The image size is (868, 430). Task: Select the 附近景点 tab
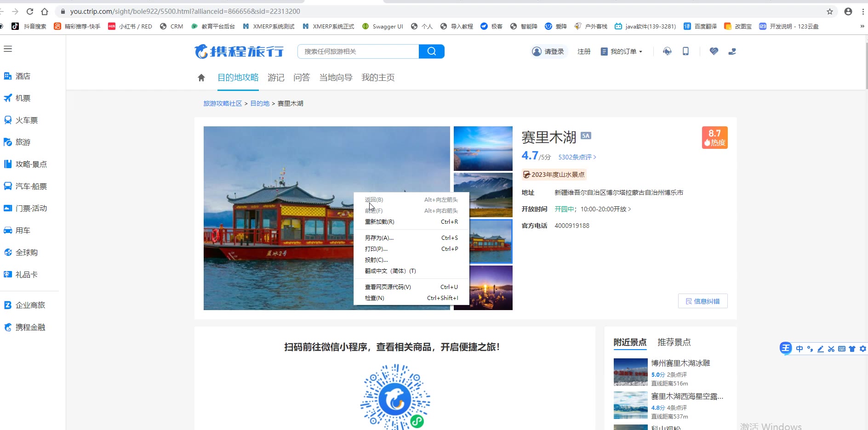pos(630,342)
